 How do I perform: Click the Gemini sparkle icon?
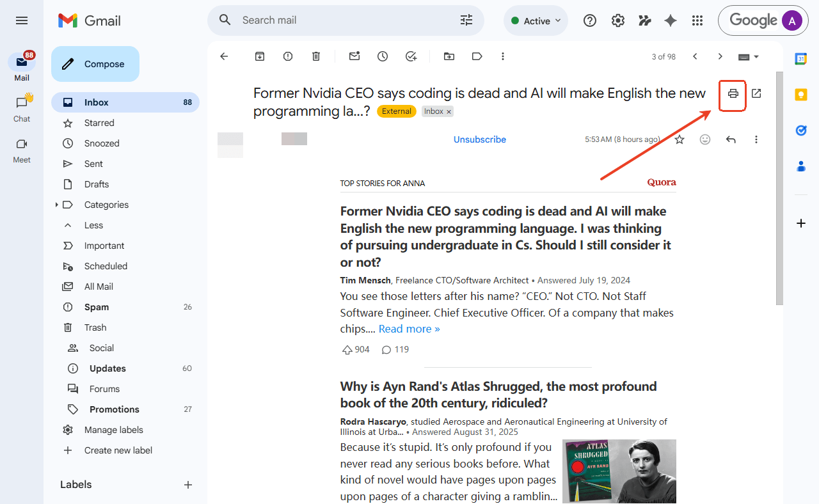(671, 20)
